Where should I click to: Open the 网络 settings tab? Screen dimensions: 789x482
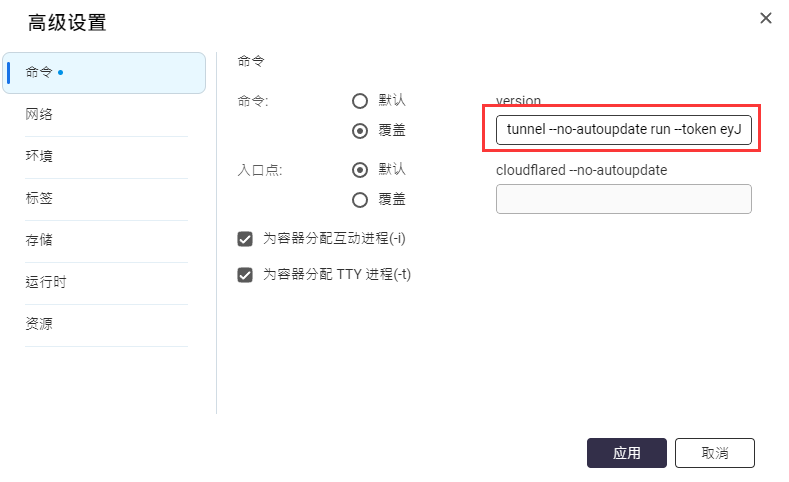click(106, 115)
